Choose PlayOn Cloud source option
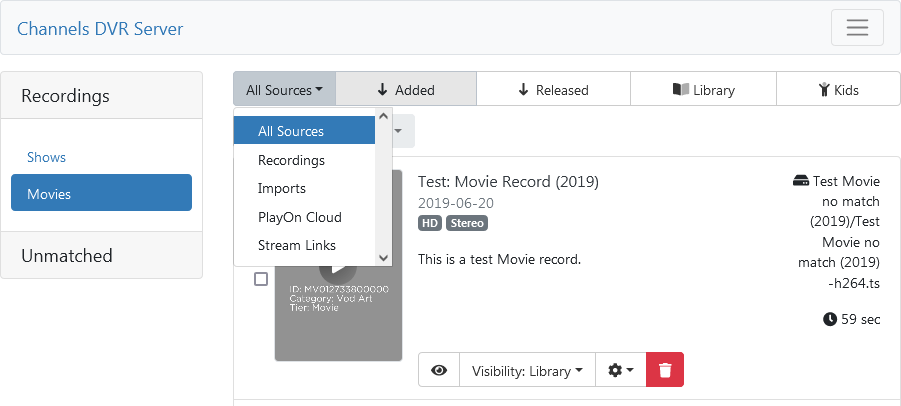 coord(299,217)
